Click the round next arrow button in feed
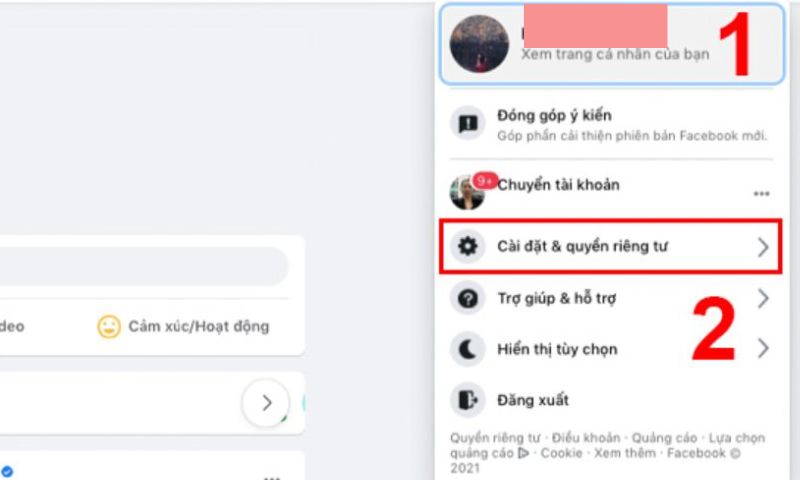This screenshot has height=480, width=800. (266, 403)
